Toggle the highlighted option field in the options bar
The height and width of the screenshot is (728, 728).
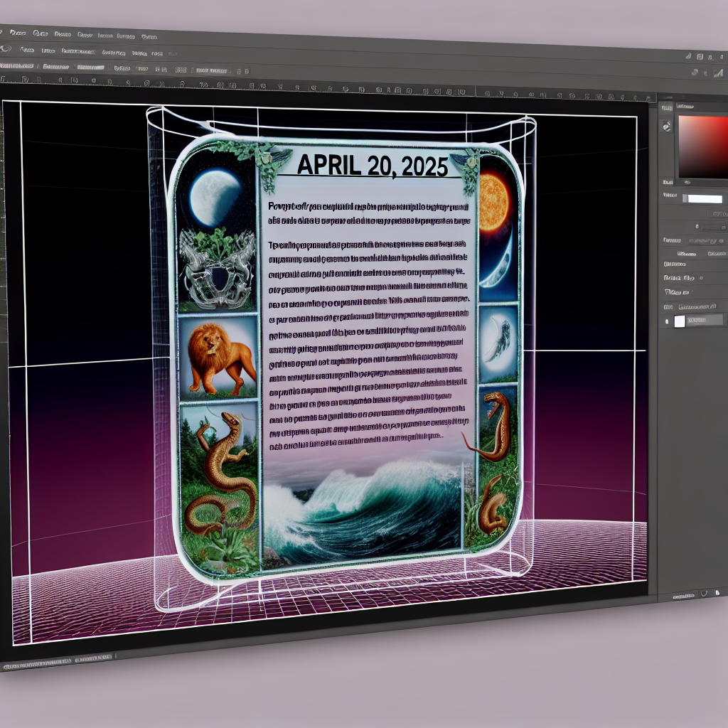click(90, 68)
